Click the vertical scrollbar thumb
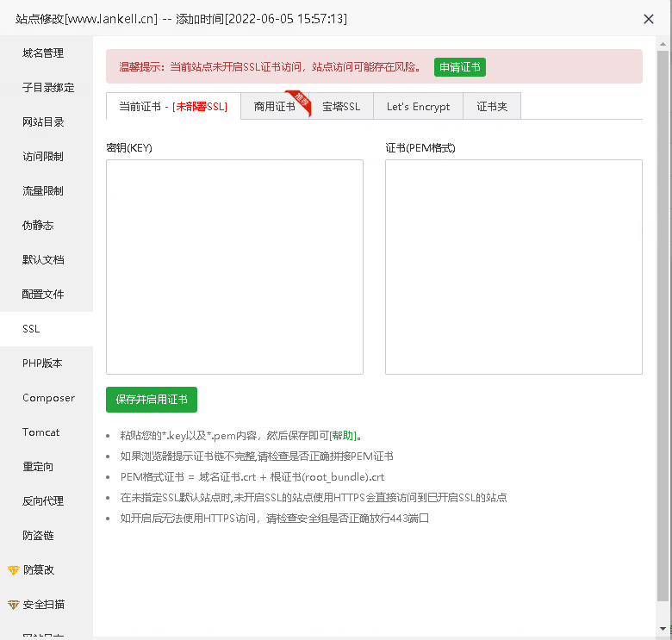This screenshot has width=672, height=640. [663, 326]
